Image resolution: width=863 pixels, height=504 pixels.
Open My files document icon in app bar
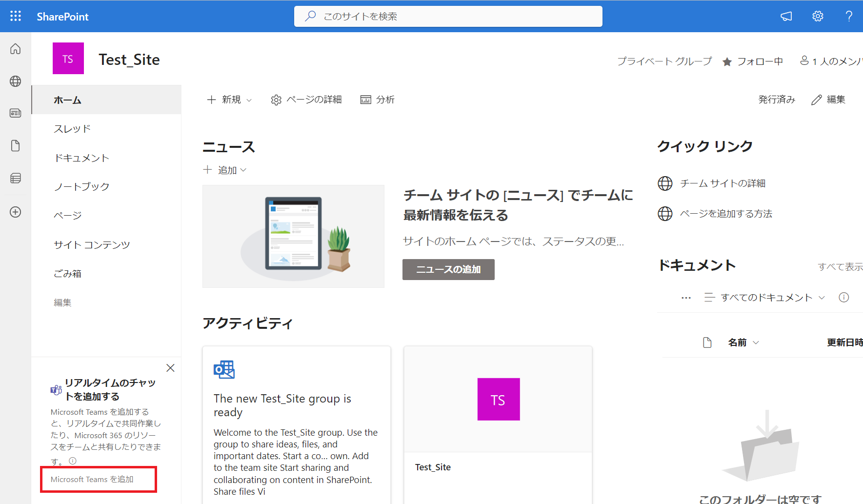[16, 146]
